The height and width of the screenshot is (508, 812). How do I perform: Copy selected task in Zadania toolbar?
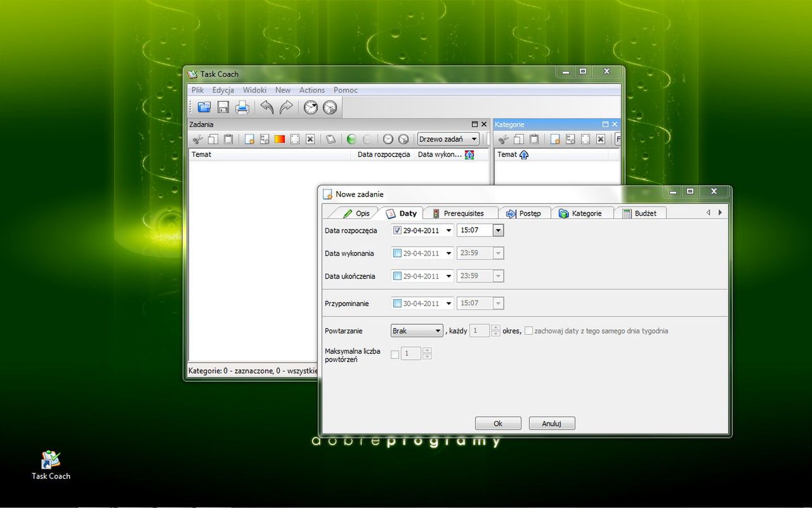(x=213, y=139)
